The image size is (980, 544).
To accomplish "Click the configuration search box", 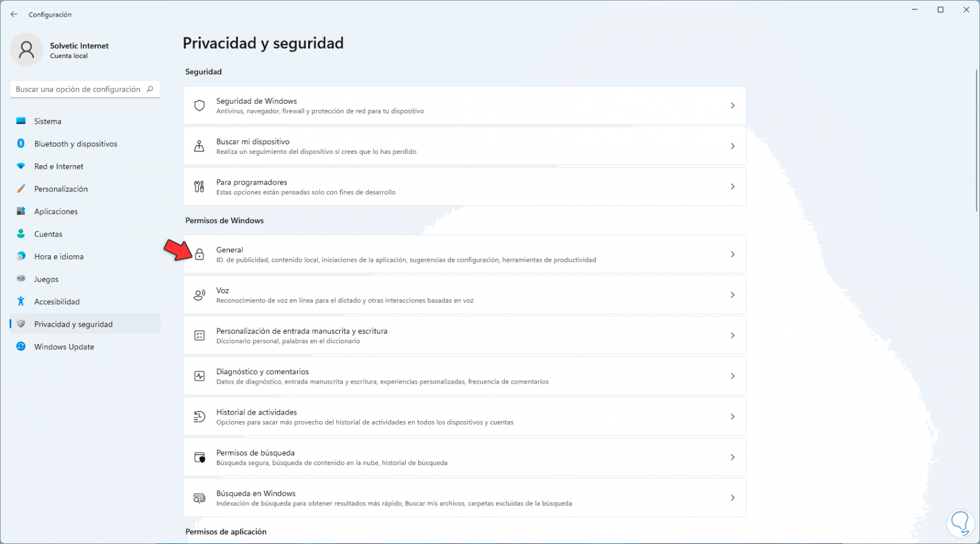I will (78, 89).
